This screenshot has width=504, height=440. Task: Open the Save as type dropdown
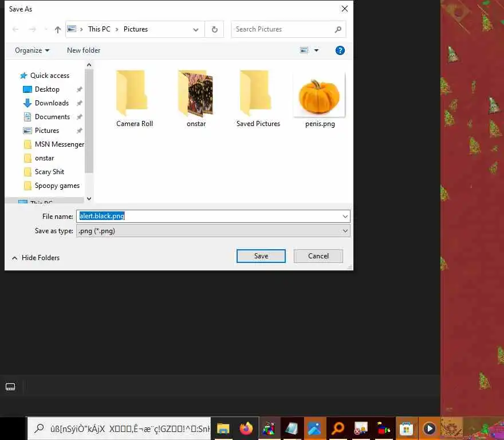point(213,231)
